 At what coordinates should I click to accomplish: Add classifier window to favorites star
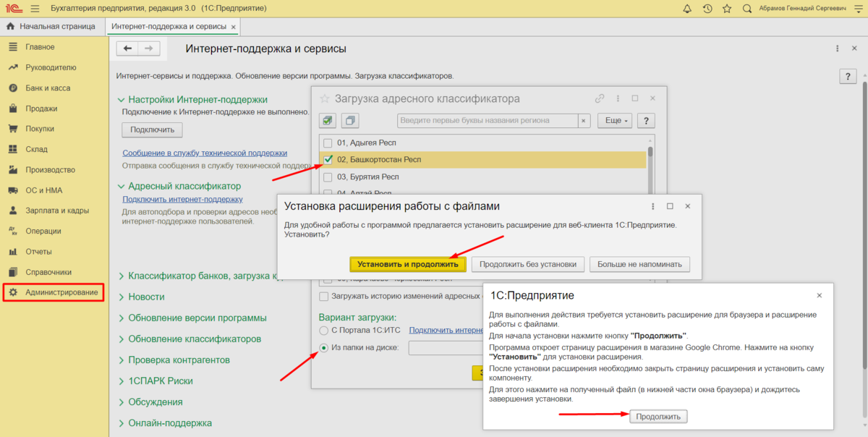325,98
